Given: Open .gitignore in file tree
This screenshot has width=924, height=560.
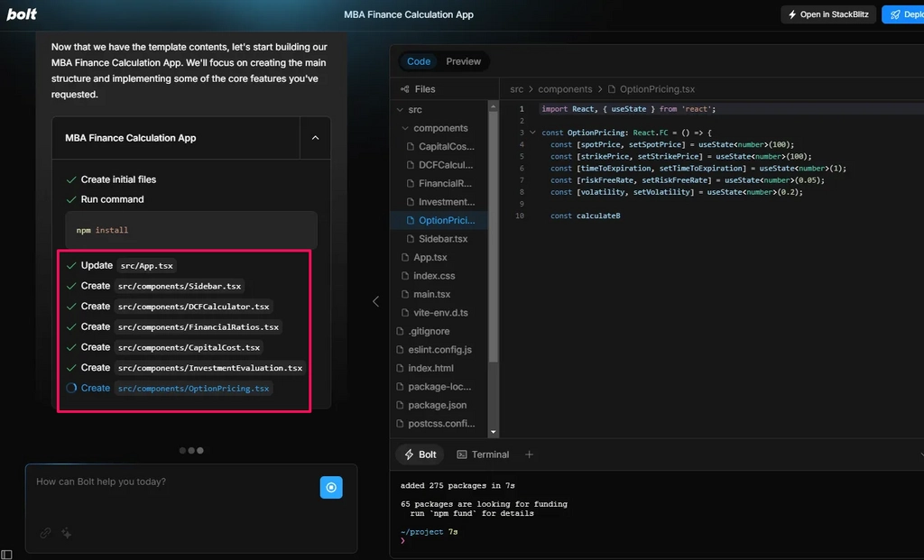Looking at the screenshot, I should (x=439, y=331).
